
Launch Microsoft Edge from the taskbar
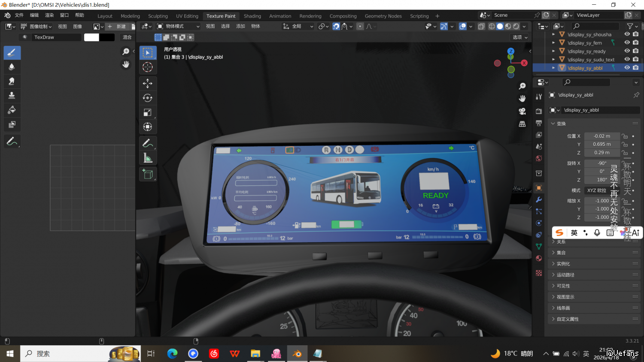[x=172, y=353]
